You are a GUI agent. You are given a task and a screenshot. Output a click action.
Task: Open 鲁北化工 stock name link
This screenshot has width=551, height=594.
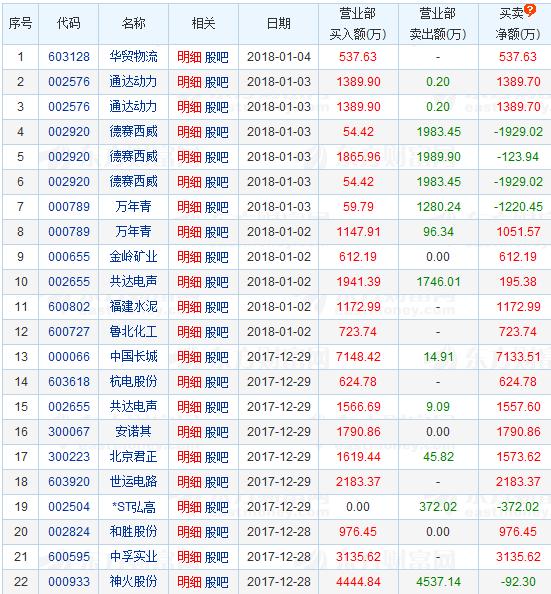tap(133, 332)
